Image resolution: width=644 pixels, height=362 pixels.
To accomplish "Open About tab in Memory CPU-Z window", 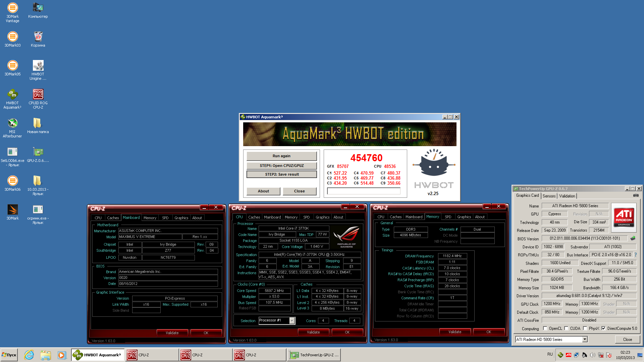I will 480,217.
